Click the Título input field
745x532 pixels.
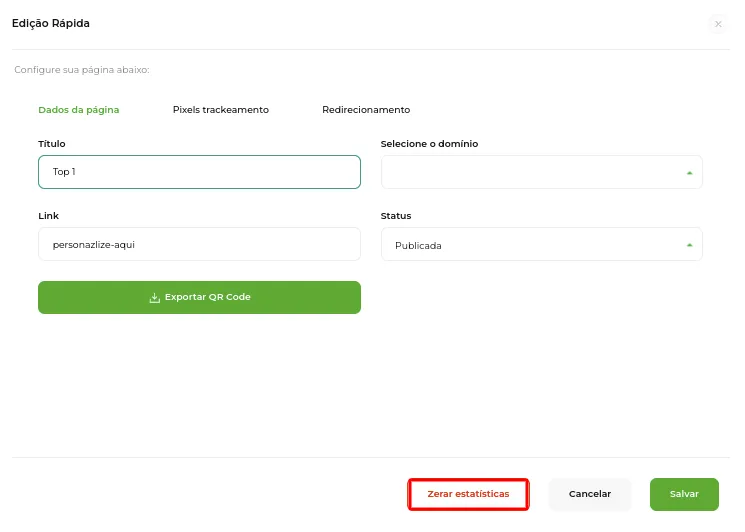tap(200, 172)
